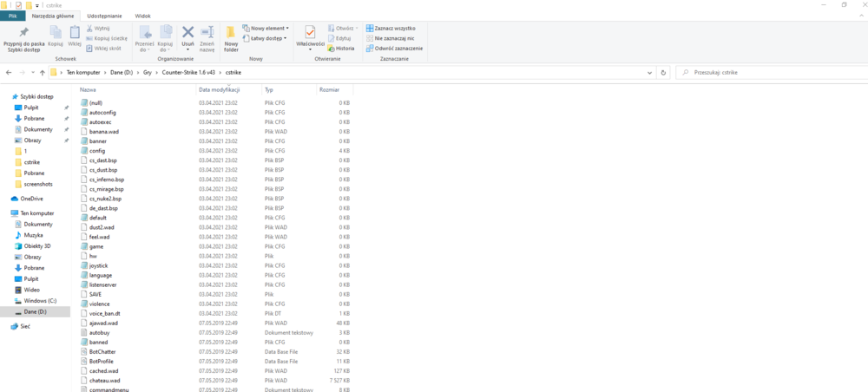
Task: Select Ten komputer in navigation pane
Action: click(x=33, y=212)
